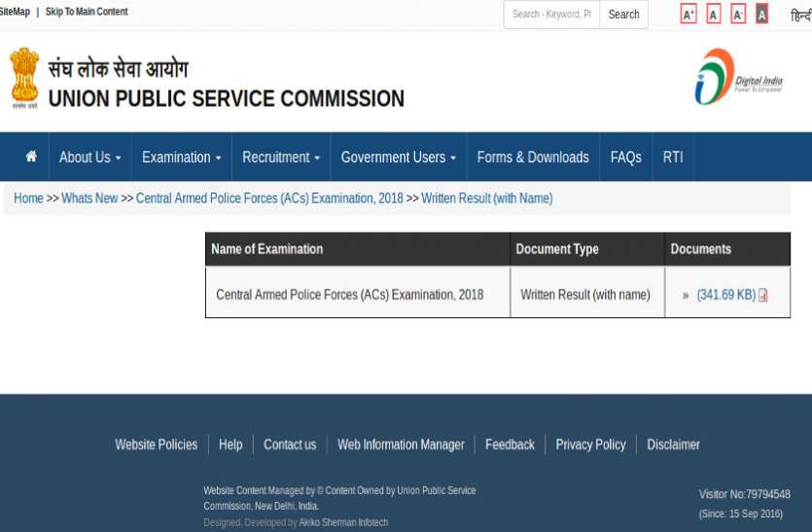Open the SiteMap link
Screen dimensions: 812x532
click(x=15, y=12)
